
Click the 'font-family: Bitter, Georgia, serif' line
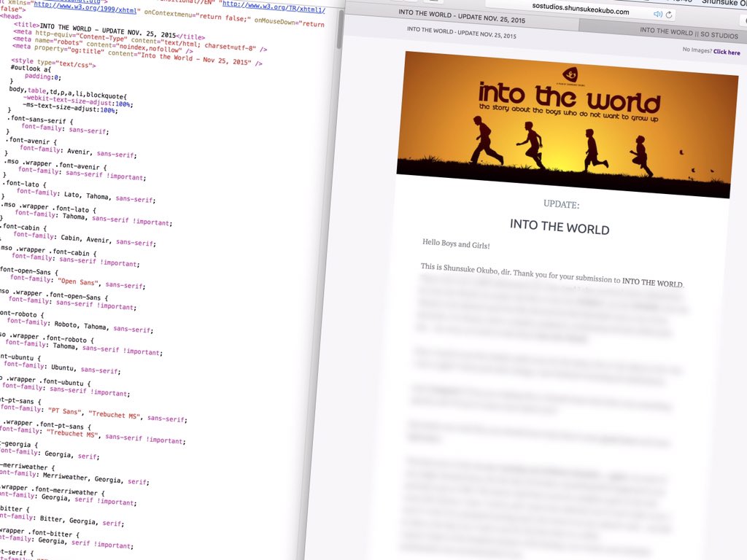click(61, 520)
